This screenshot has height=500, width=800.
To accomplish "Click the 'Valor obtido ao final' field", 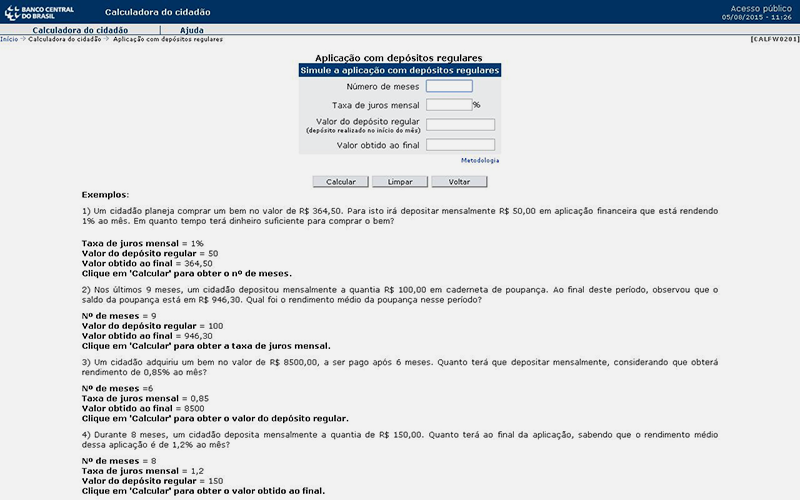I will [x=460, y=145].
